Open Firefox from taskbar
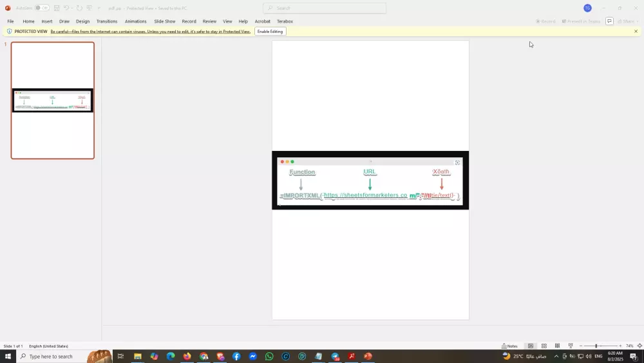The width and height of the screenshot is (644, 363). [187, 357]
